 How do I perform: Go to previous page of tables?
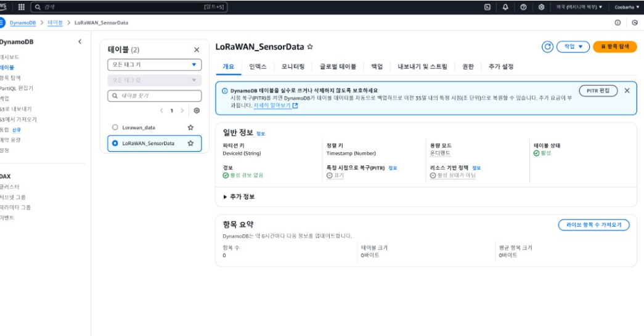[161, 110]
